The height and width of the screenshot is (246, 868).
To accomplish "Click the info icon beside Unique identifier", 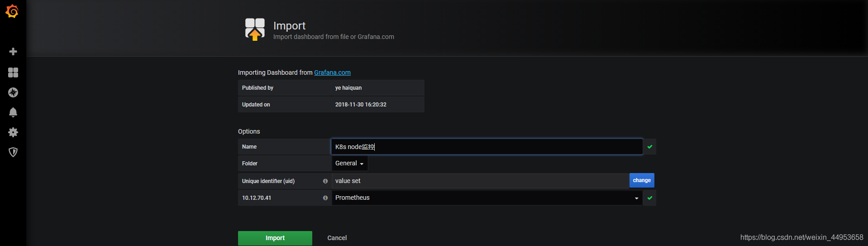I will [x=325, y=181].
